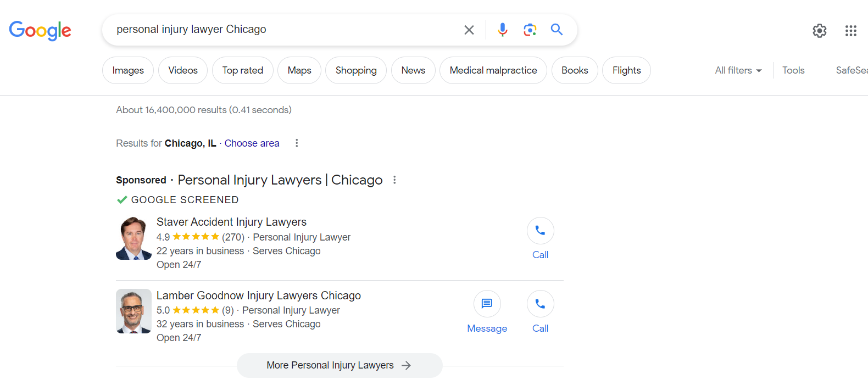This screenshot has width=868, height=385.
Task: Message Lamber Goodnow Injury Lawyers
Action: 487,313
